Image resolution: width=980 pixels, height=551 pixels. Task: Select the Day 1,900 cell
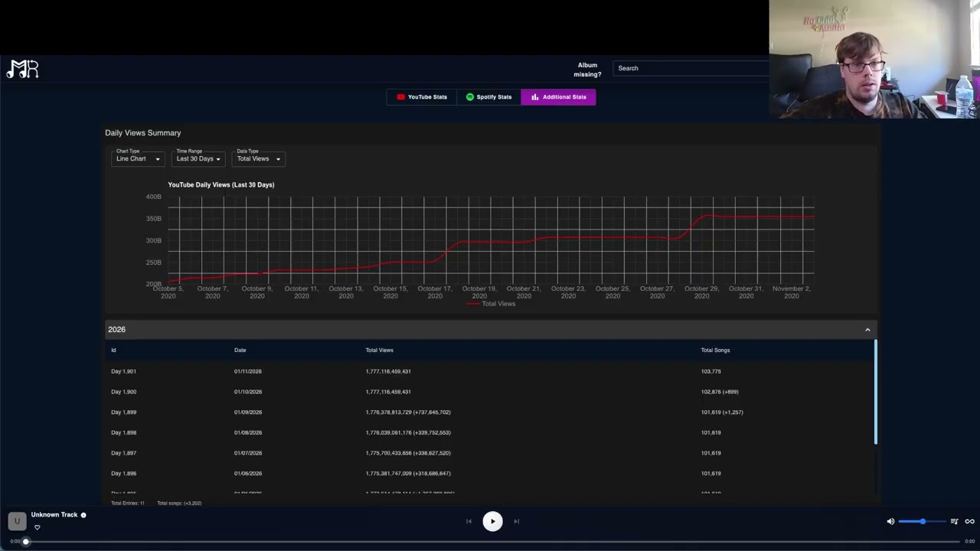[123, 392]
